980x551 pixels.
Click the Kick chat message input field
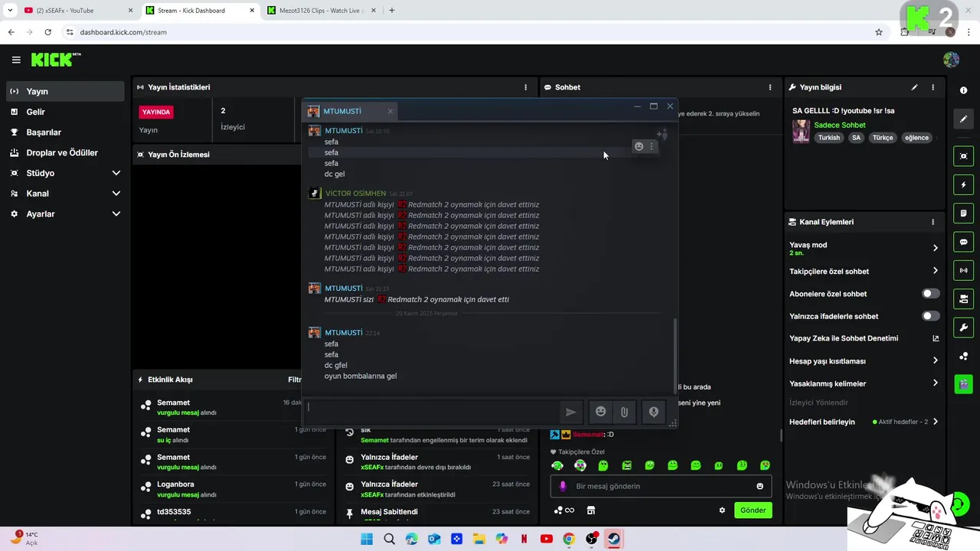click(661, 486)
